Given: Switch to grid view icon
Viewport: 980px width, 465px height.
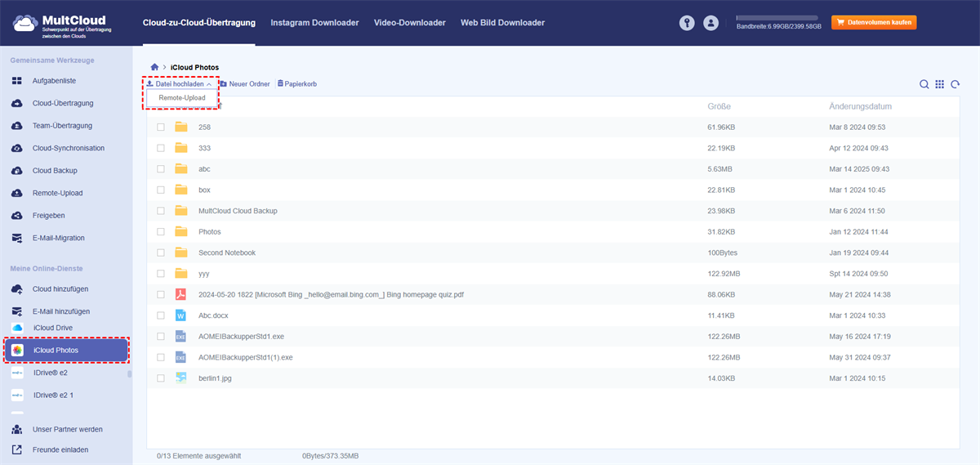Looking at the screenshot, I should coord(940,84).
